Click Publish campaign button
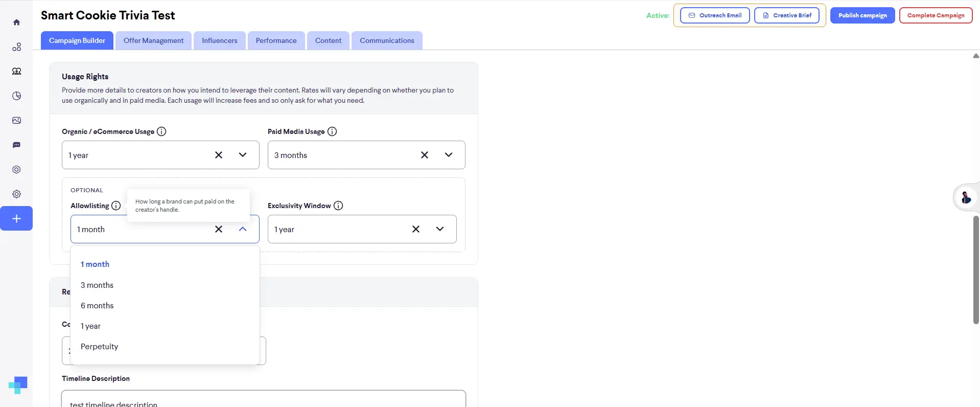 point(862,15)
